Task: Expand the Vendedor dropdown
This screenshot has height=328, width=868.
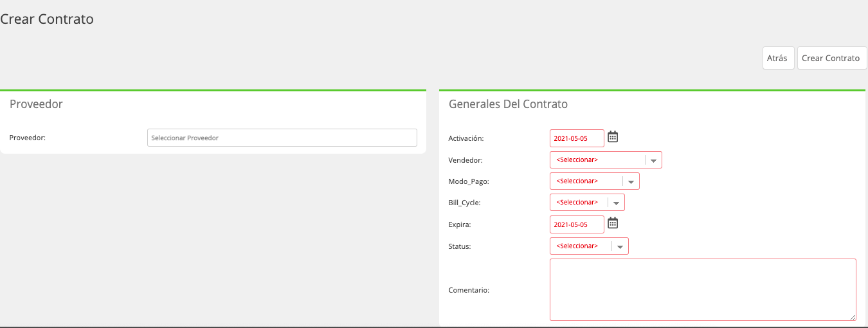Action: (x=606, y=159)
